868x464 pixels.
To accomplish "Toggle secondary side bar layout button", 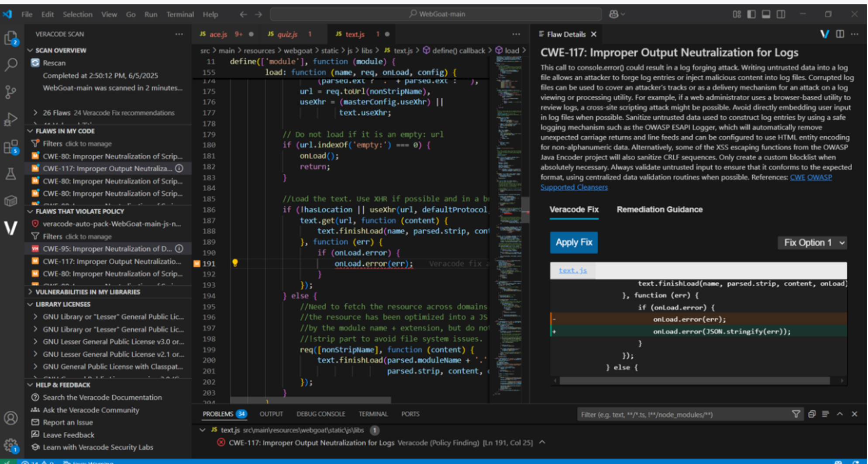I will tap(781, 14).
